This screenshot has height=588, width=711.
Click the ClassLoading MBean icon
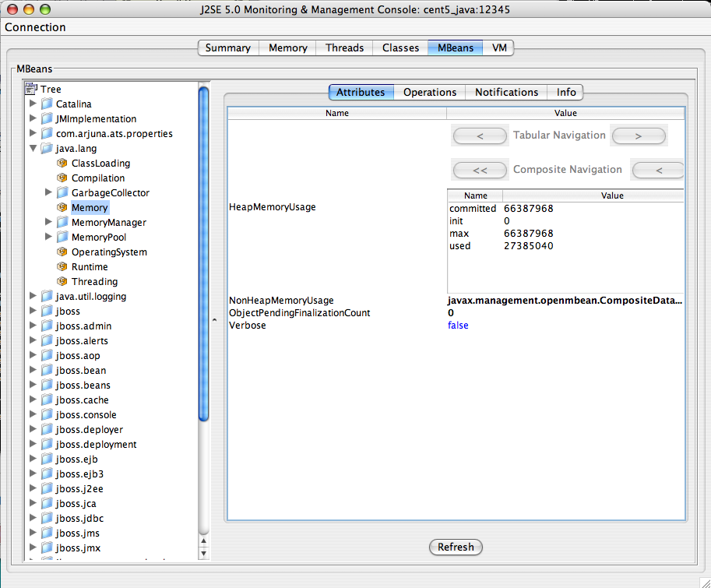coord(62,164)
